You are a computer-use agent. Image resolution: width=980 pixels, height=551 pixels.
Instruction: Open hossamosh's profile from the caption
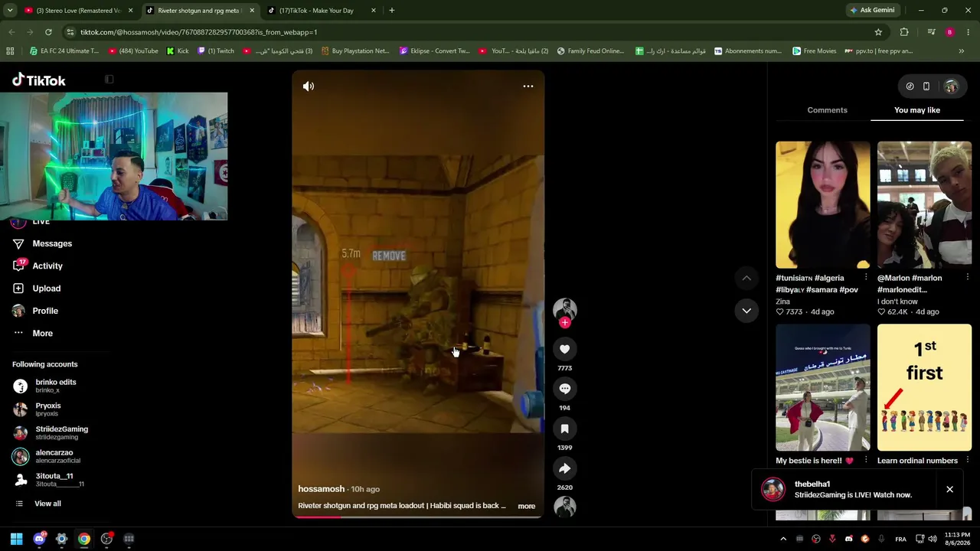322,489
